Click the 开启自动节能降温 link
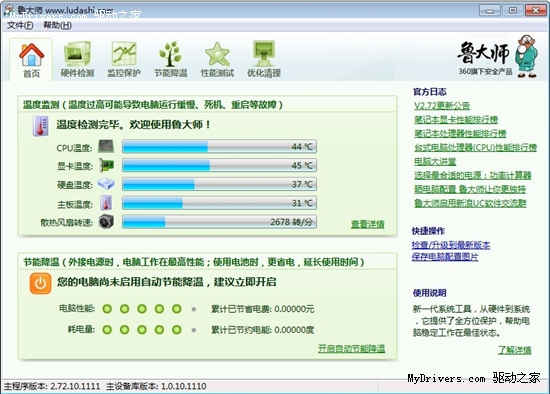The image size is (550, 394). [351, 348]
